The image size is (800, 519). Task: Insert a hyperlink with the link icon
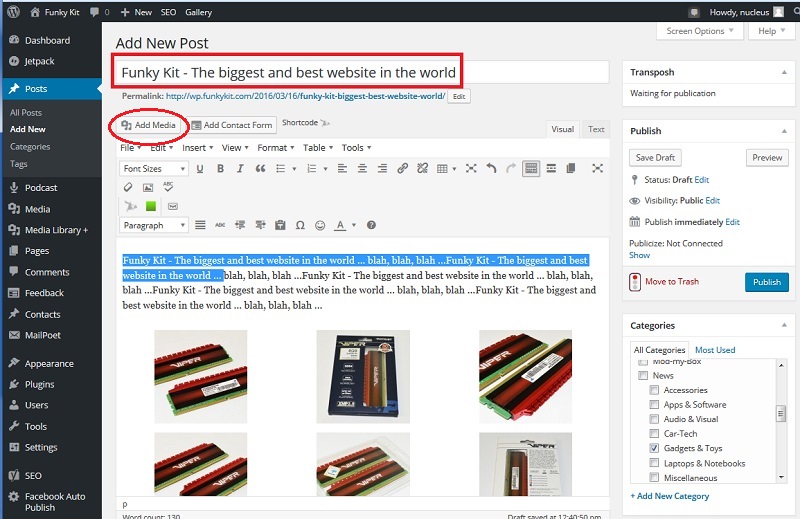coord(403,168)
